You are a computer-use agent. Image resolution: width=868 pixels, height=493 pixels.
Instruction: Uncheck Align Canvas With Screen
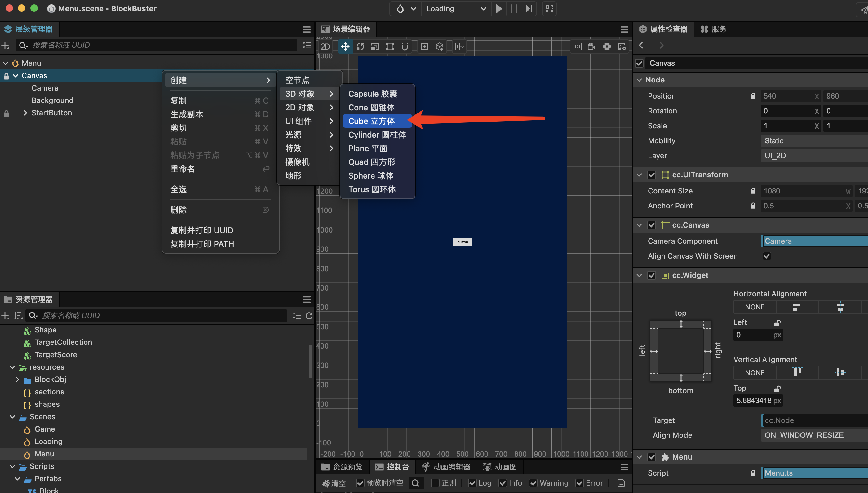click(766, 256)
